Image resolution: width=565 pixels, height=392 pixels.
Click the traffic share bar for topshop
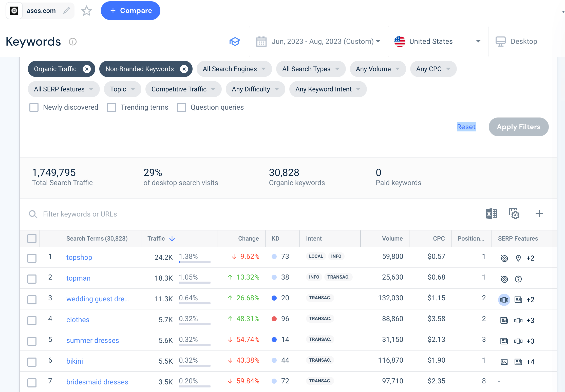point(195,262)
